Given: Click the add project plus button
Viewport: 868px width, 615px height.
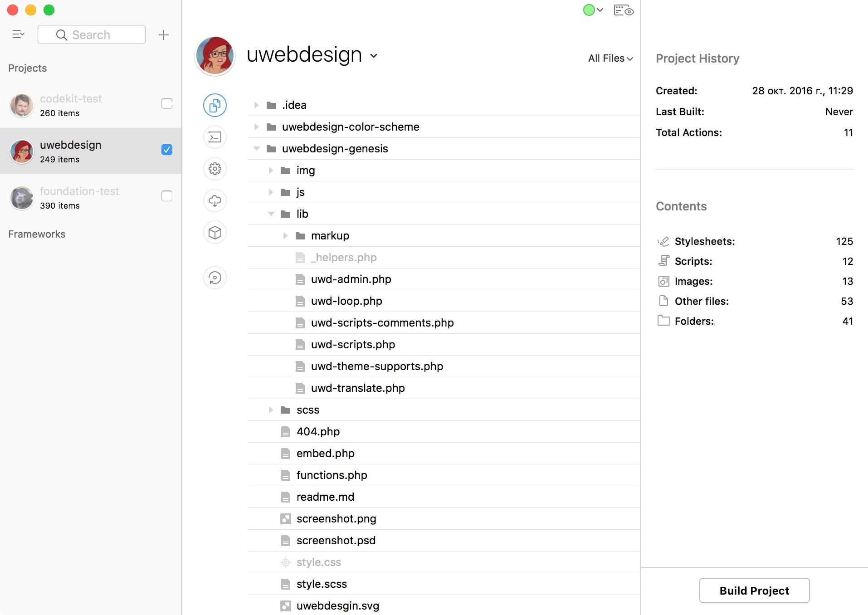Looking at the screenshot, I should point(163,34).
